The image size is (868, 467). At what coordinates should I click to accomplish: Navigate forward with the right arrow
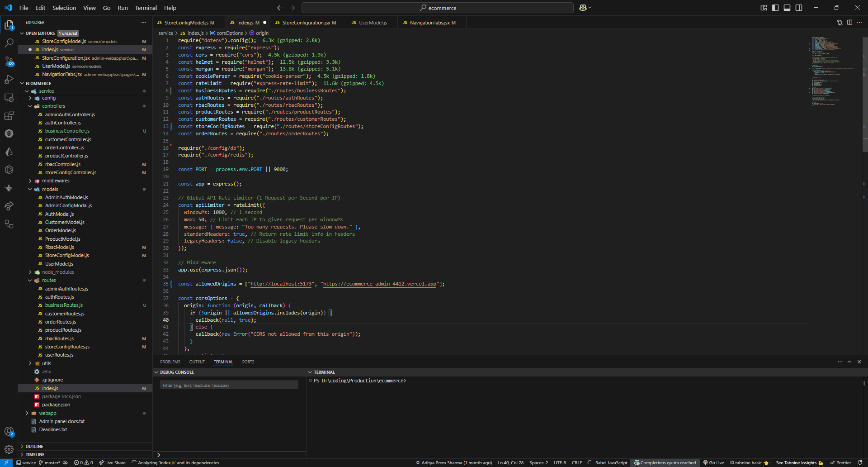pyautogui.click(x=292, y=8)
